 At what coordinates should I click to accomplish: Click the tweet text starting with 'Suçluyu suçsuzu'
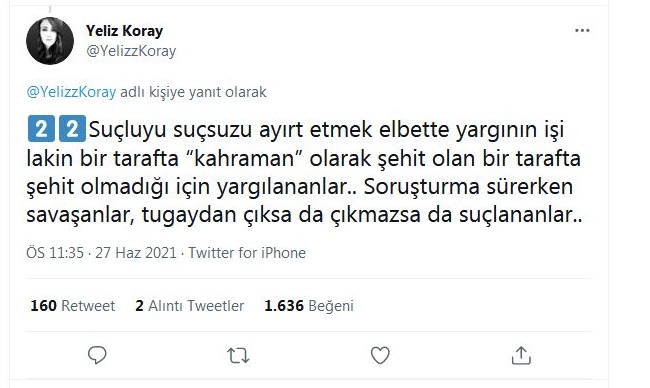click(304, 172)
